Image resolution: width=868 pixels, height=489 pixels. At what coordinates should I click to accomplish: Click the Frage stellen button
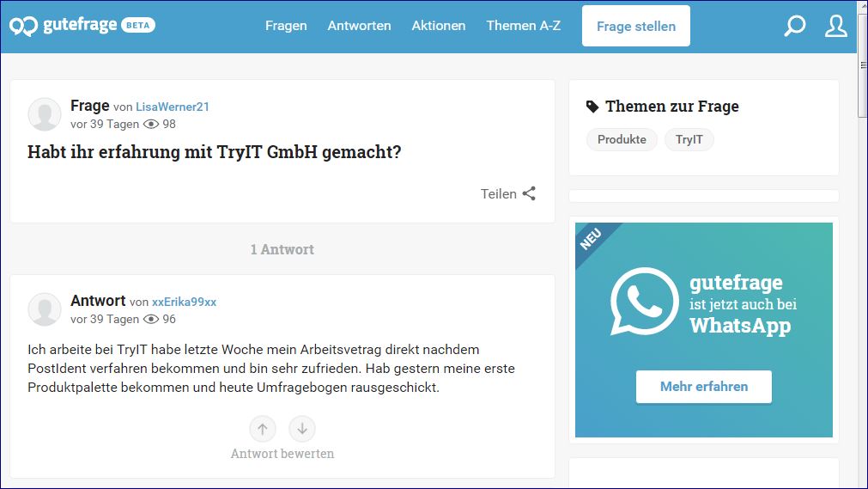point(635,26)
